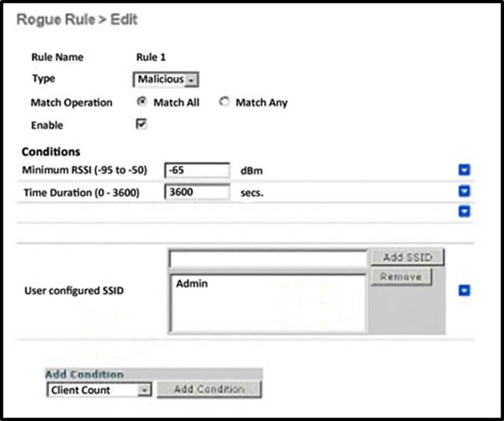Click the Time Duration field showing 3600
Image resolution: width=504 pixels, height=421 pixels.
[x=197, y=192]
